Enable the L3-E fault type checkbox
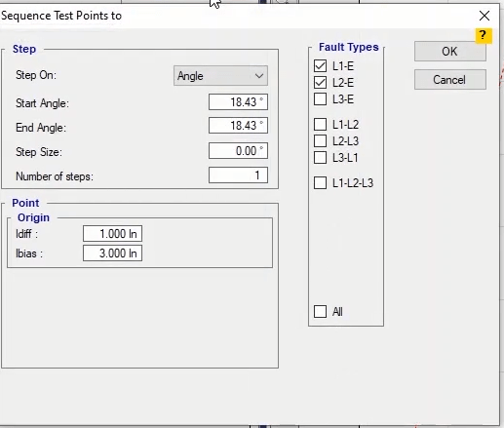Screen dimensions: 504x428 [320, 99]
